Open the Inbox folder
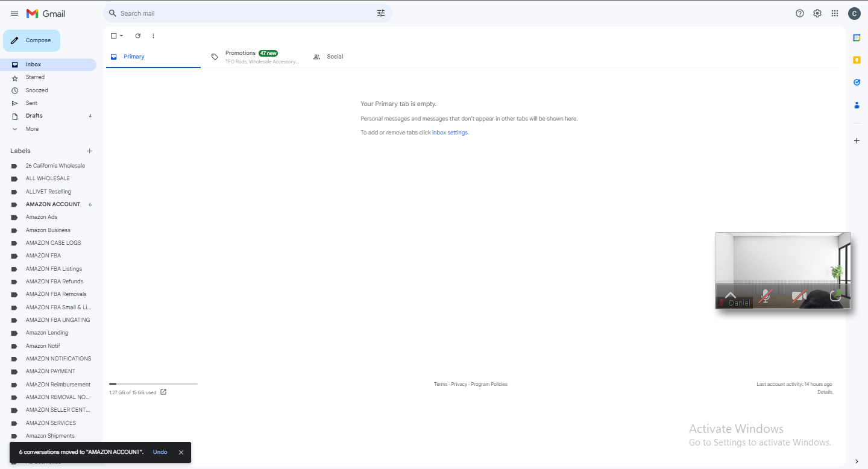The height and width of the screenshot is (469, 868). (48, 65)
